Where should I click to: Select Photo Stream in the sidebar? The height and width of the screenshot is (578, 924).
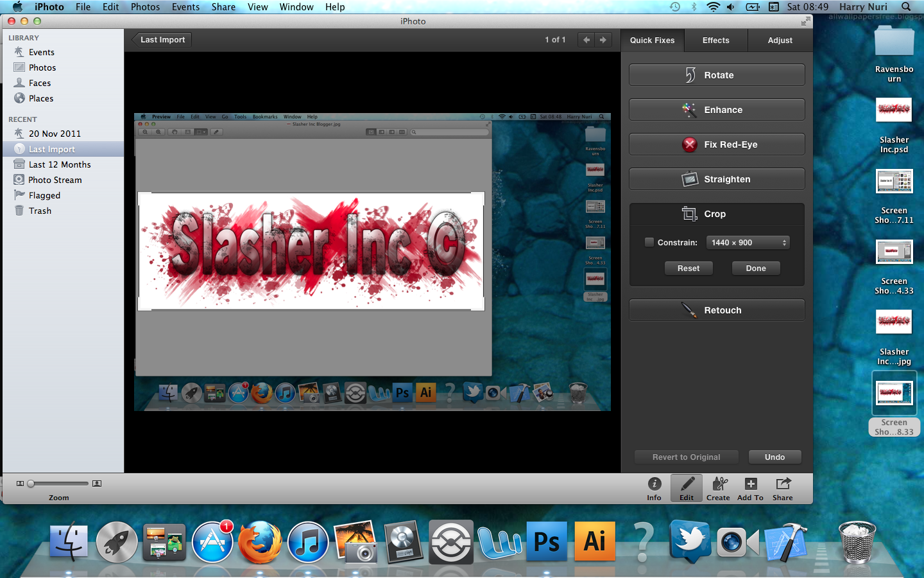[x=54, y=180]
